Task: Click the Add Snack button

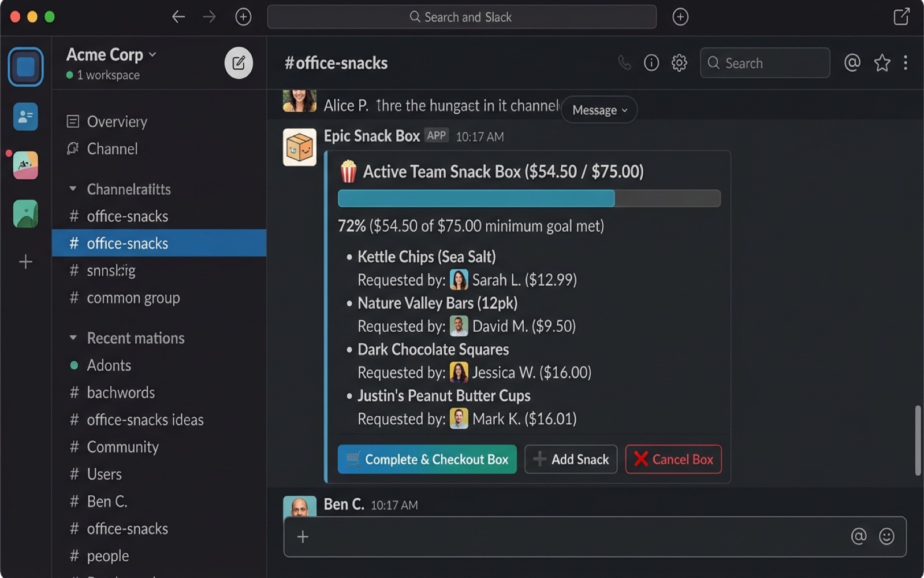Action: 571,460
